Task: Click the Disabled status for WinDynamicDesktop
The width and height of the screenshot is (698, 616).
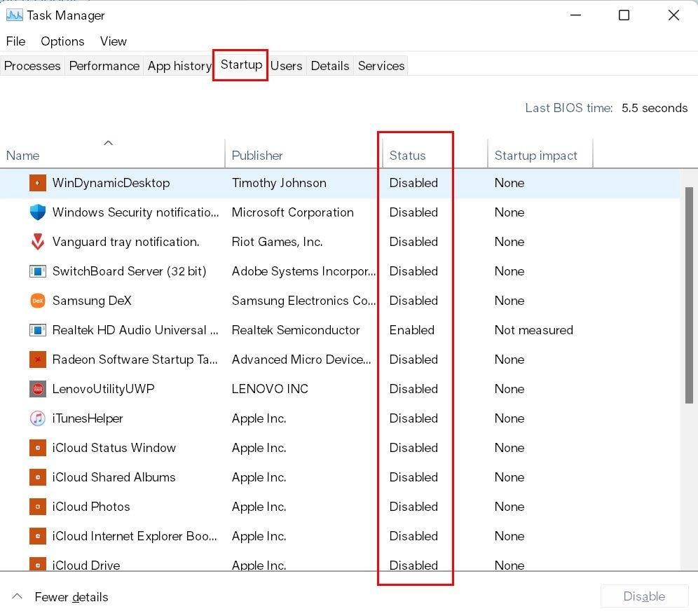Action: click(413, 183)
